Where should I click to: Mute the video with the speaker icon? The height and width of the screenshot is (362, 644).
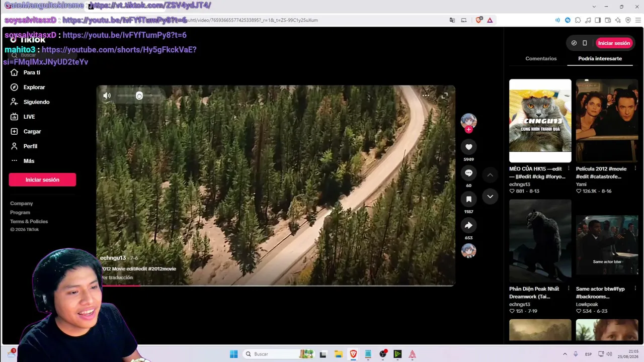107,96
